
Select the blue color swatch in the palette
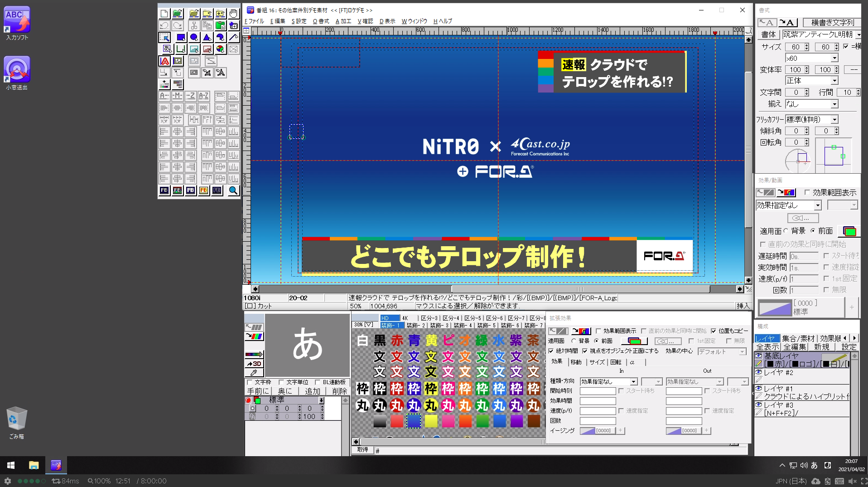point(414,421)
